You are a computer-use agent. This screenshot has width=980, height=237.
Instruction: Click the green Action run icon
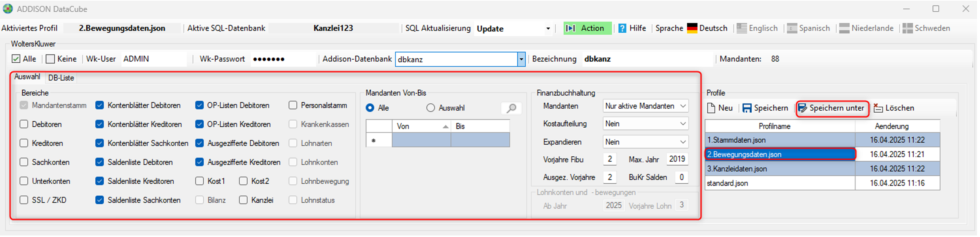pyautogui.click(x=570, y=28)
